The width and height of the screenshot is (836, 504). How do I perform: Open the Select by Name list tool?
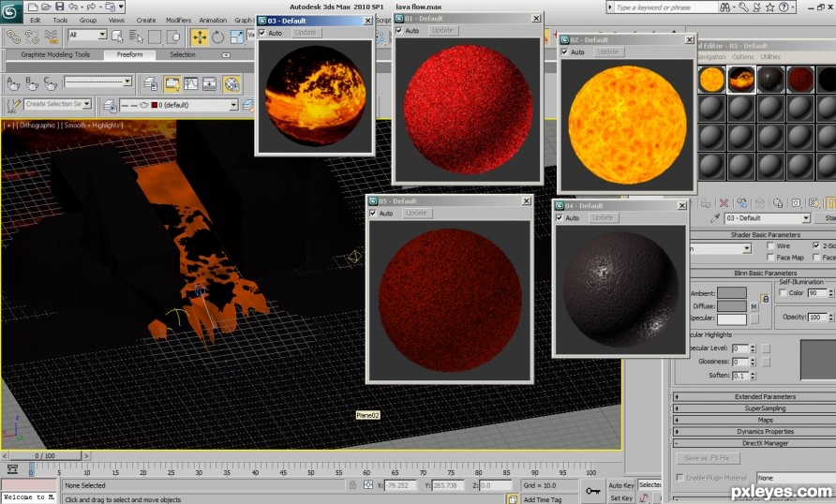[x=136, y=37]
